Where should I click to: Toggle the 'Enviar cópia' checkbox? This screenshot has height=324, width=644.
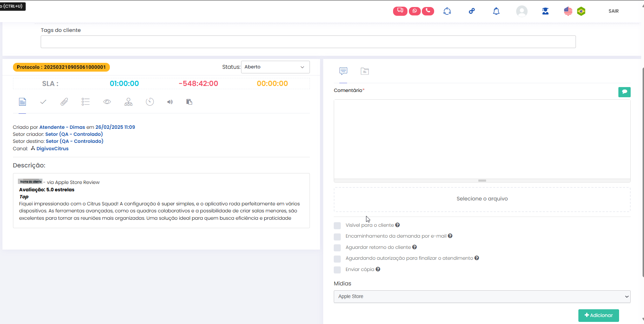337,270
